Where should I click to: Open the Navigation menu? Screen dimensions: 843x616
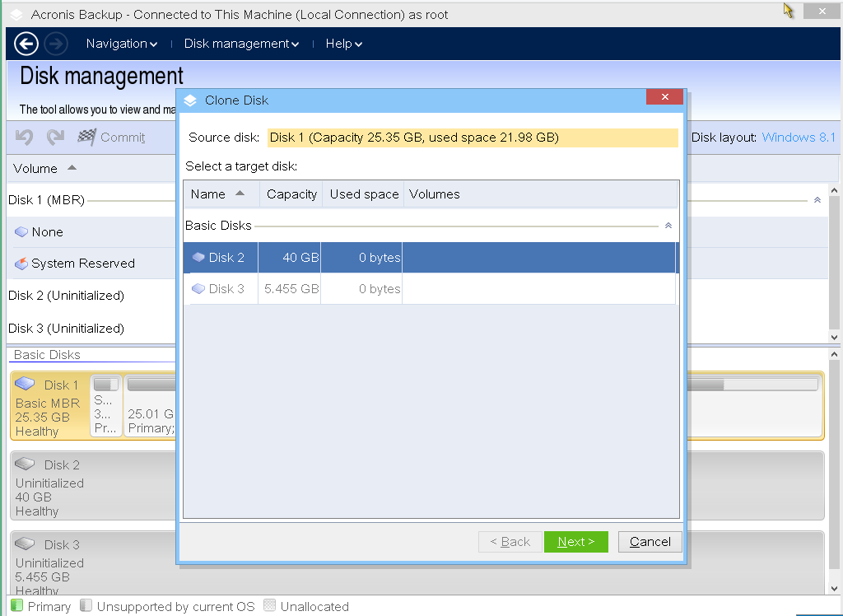[122, 44]
